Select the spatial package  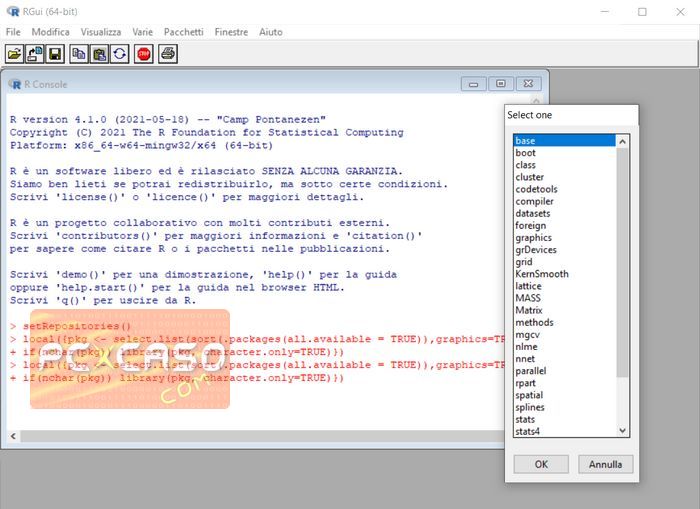(x=564, y=395)
